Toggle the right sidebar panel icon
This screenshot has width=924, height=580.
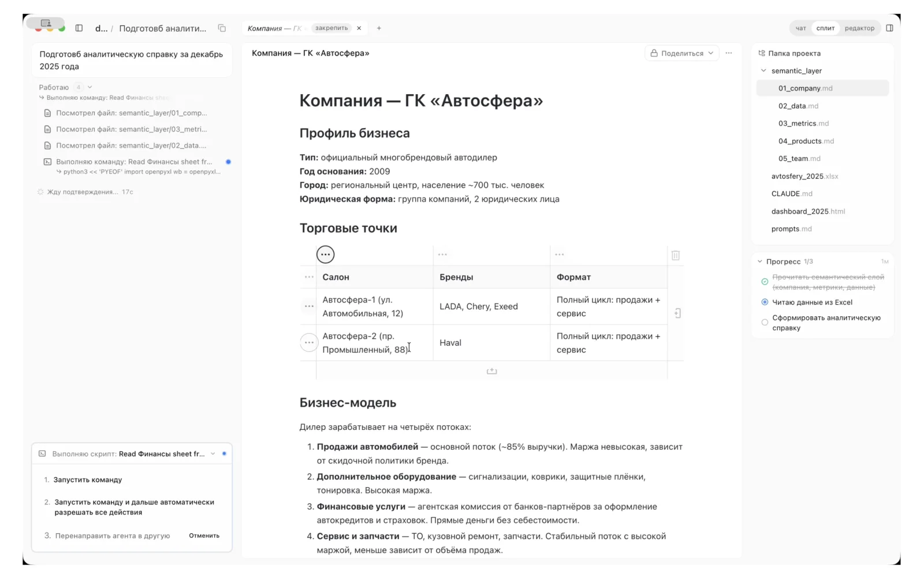[x=889, y=28]
